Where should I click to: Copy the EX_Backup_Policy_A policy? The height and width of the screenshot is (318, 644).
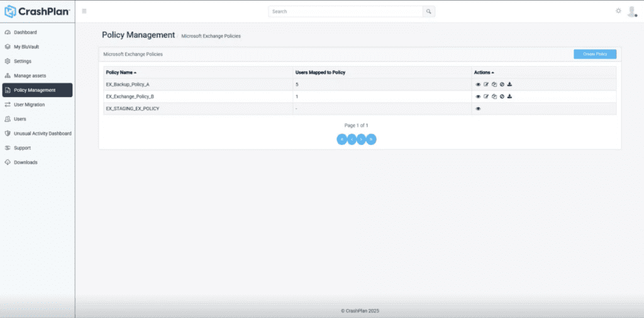pyautogui.click(x=494, y=84)
